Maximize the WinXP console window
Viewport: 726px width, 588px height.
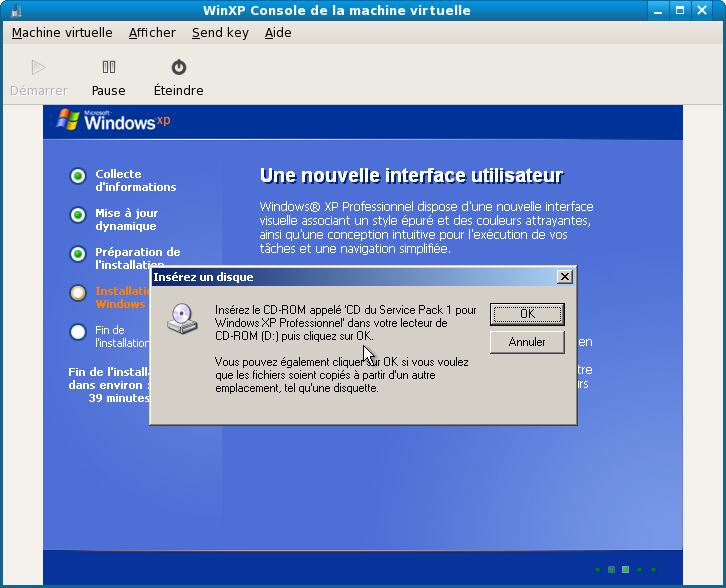(x=680, y=10)
